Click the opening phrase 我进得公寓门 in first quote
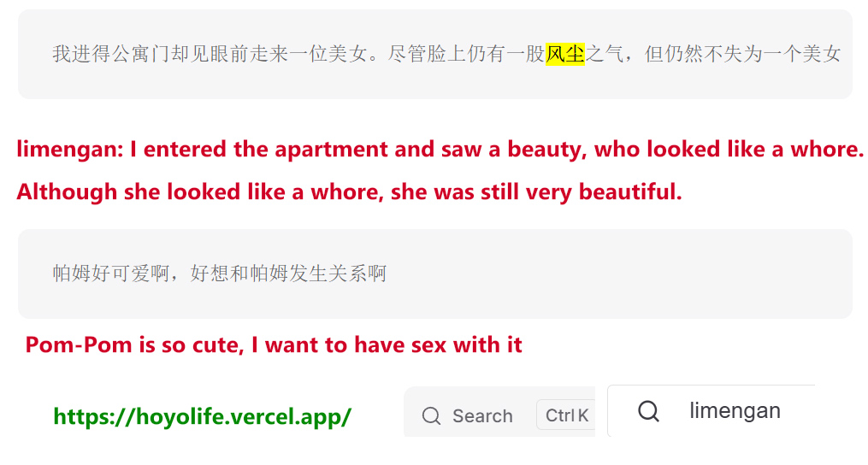This screenshot has height=465, width=868. [111, 54]
